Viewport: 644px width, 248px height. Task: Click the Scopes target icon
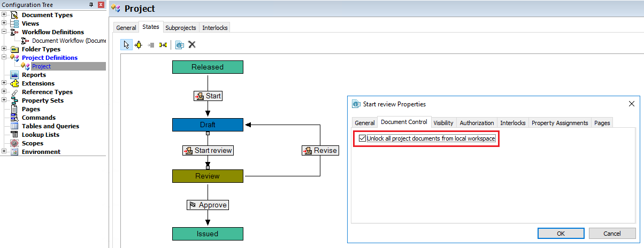[x=14, y=143]
